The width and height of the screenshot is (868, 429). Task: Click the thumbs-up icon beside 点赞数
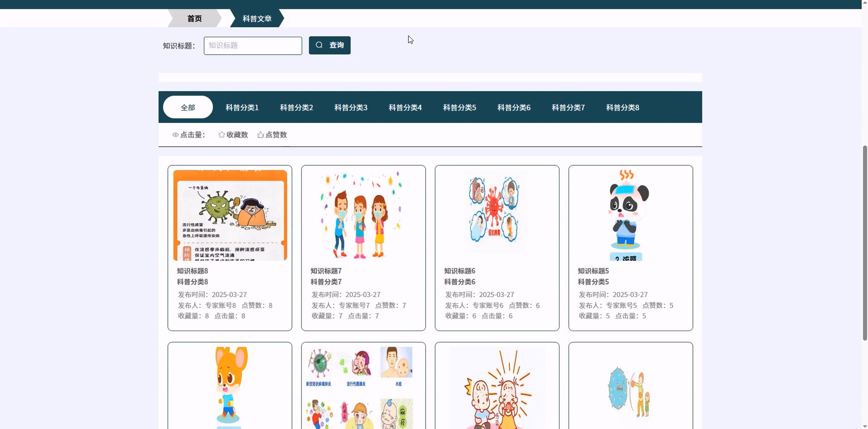coord(261,135)
